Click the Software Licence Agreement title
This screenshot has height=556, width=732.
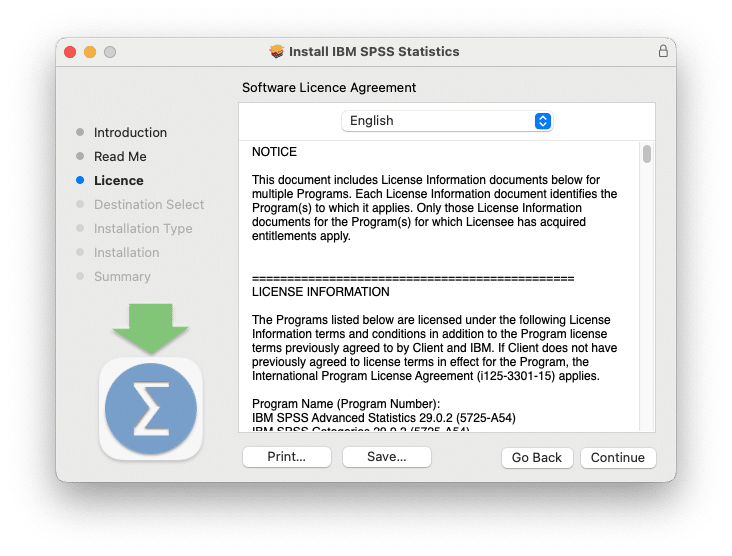pos(329,88)
